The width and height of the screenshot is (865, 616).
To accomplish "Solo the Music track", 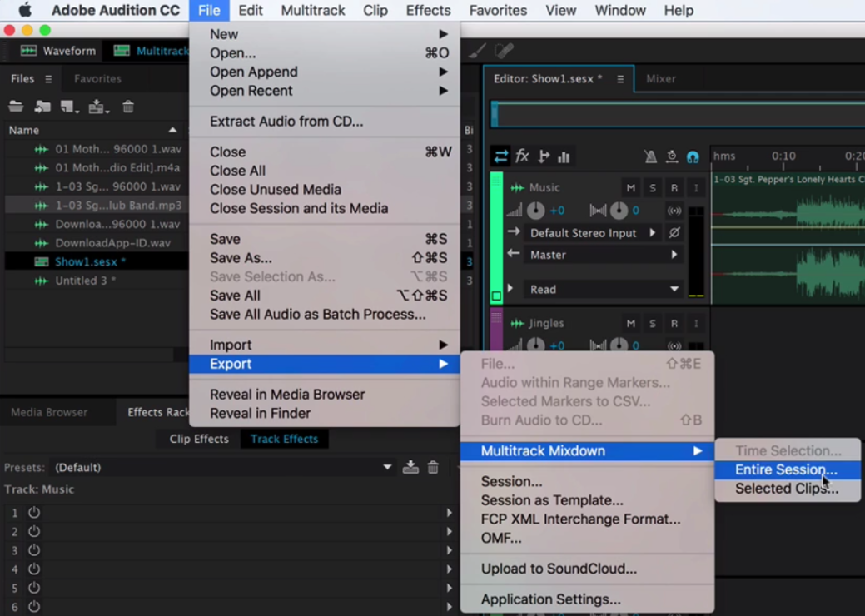I will point(652,187).
